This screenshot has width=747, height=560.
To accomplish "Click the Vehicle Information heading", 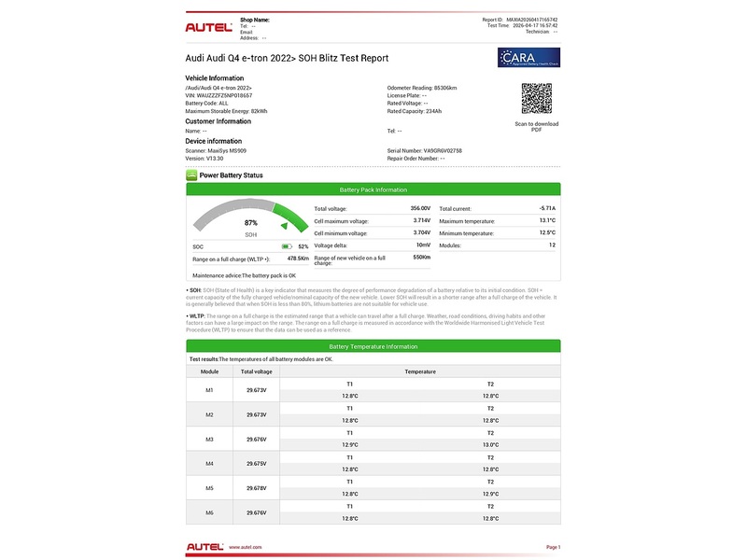I will tap(215, 78).
